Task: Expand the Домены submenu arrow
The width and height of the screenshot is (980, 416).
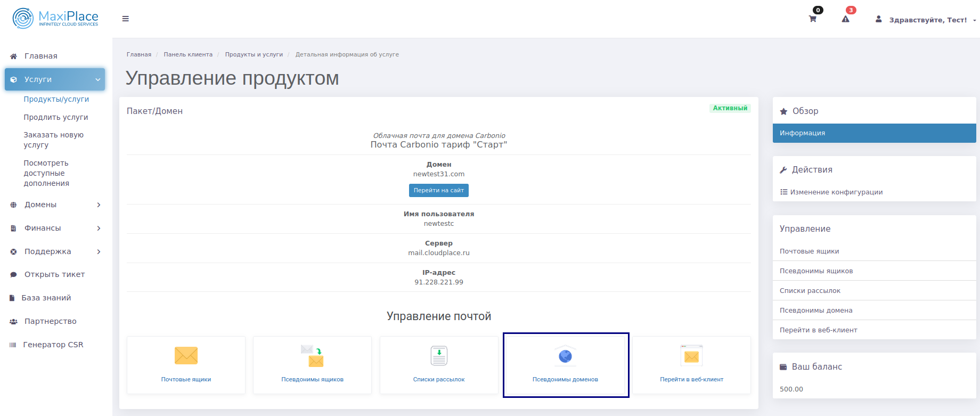Action: pyautogui.click(x=99, y=205)
